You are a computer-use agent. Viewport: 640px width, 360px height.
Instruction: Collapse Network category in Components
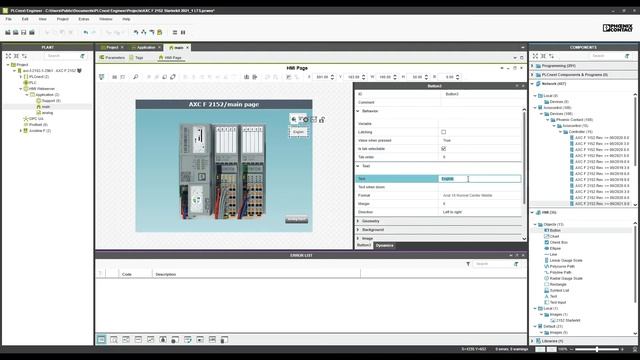coord(532,84)
